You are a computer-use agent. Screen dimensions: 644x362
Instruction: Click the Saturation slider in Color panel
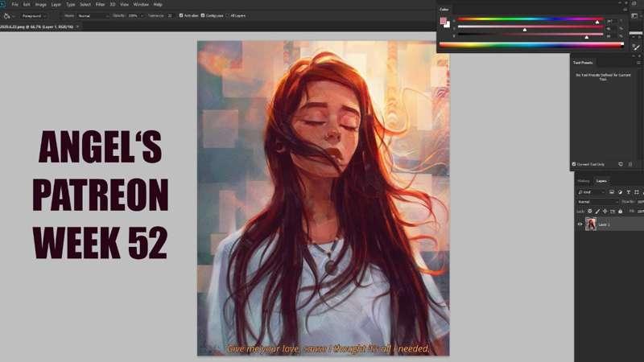click(530, 27)
